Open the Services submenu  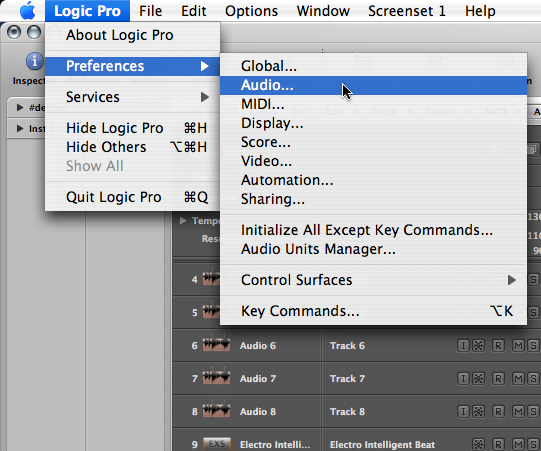[x=132, y=97]
